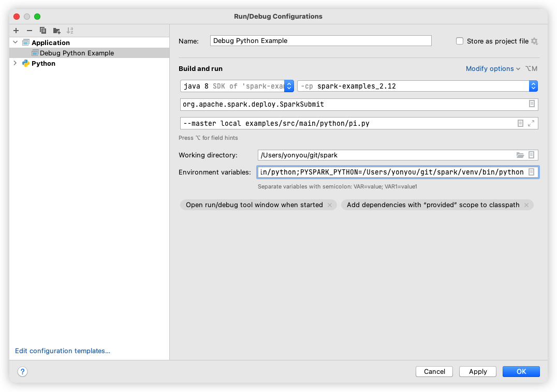Viewport: 557px width, 392px height.
Task: Open the environment variables editor icon
Action: coord(531,171)
